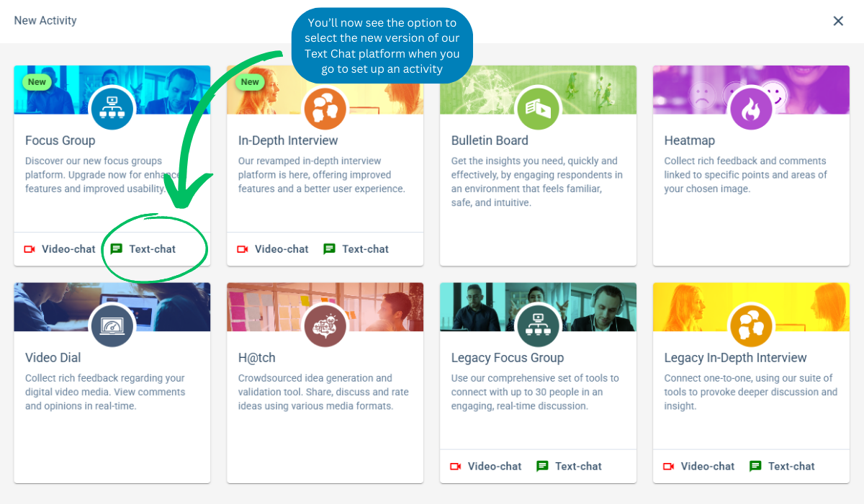864x504 pixels.
Task: Click the H@tch idea bubbles icon
Action: 325,325
